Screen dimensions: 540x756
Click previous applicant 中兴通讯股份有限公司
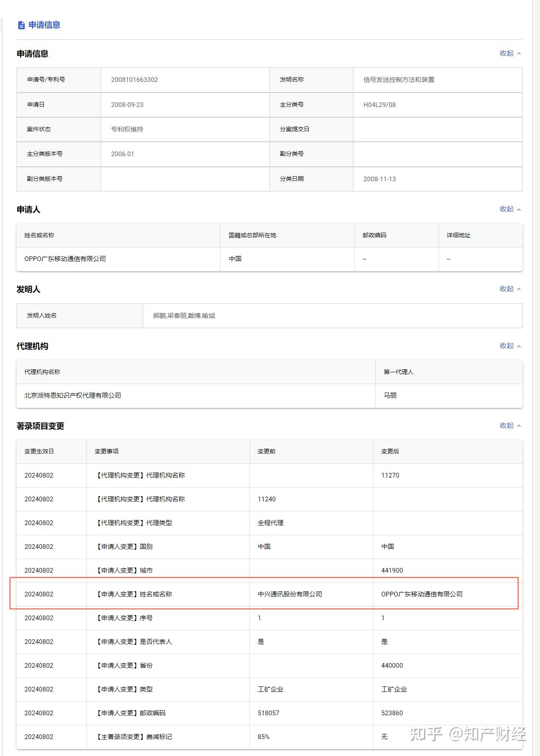(x=290, y=594)
